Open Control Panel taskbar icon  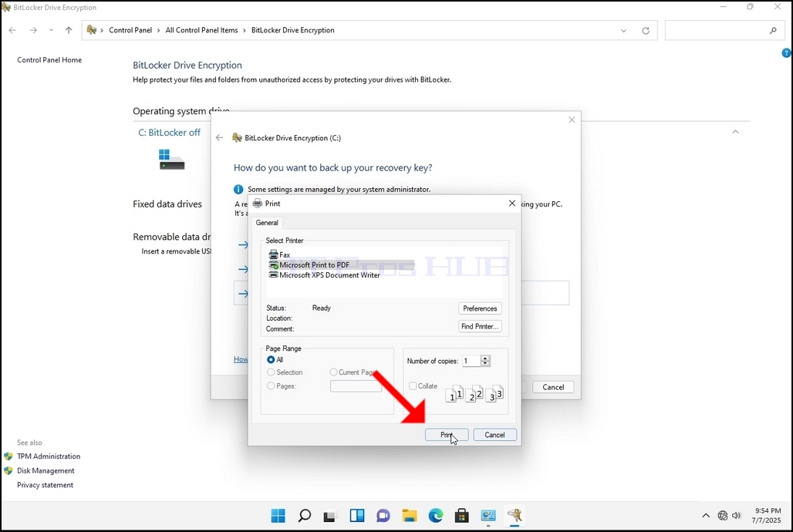tap(488, 515)
